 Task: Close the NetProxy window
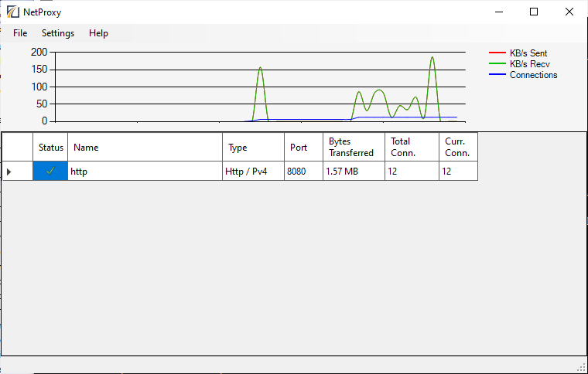(569, 12)
